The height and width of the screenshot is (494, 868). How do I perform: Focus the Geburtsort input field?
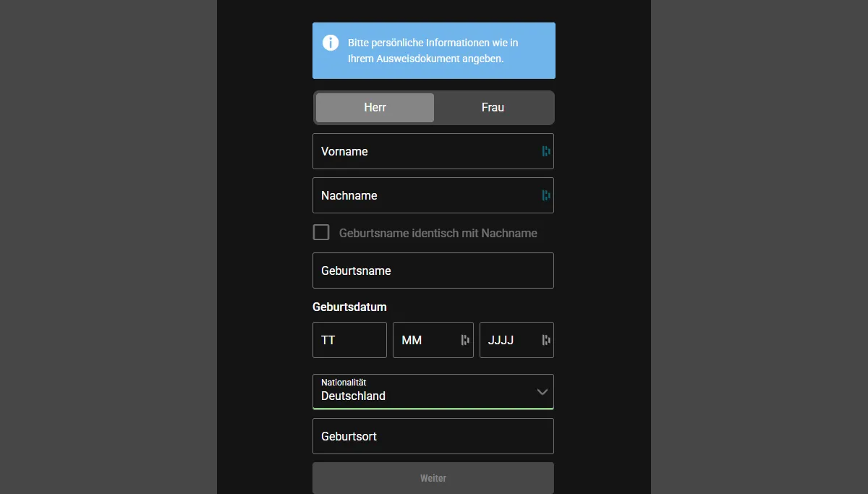433,436
